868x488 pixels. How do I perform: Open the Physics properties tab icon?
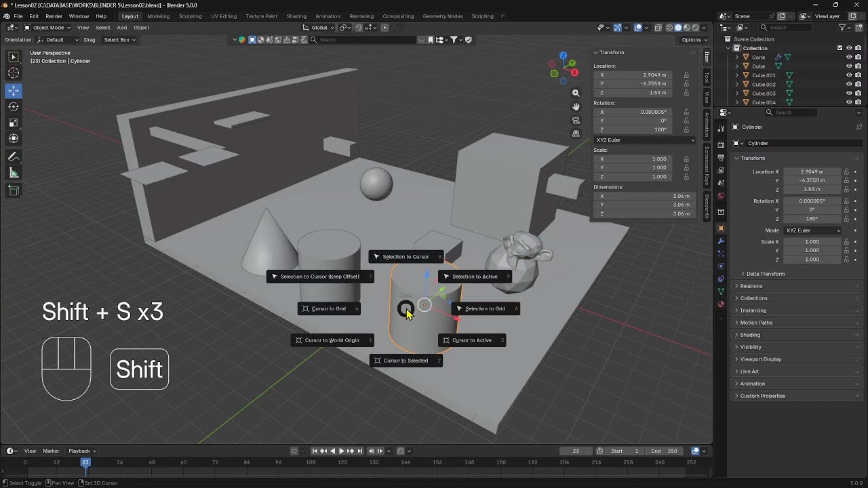pos(721,266)
